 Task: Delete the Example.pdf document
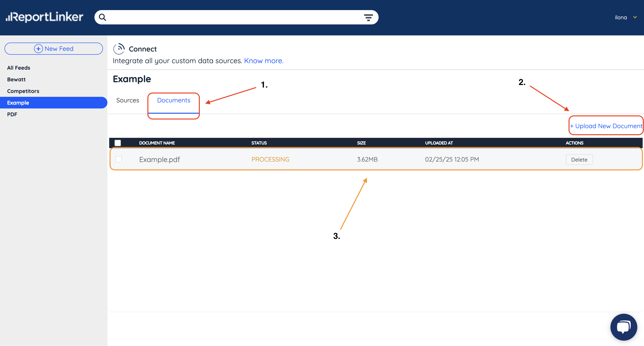579,160
